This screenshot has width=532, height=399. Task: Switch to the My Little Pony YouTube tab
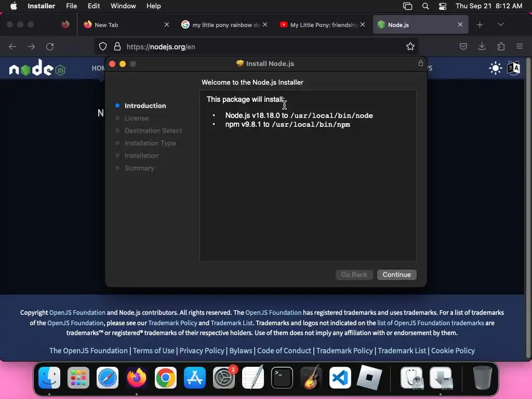click(322, 25)
